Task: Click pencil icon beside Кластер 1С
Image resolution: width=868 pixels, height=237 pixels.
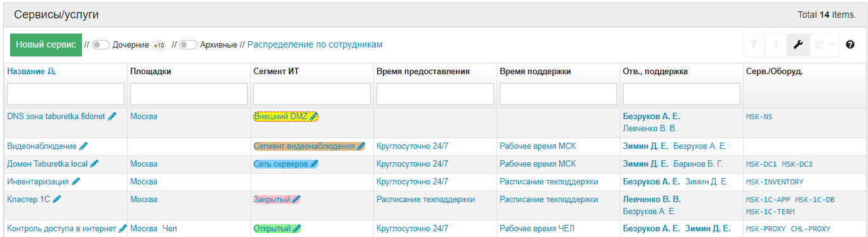Action: pyautogui.click(x=57, y=199)
